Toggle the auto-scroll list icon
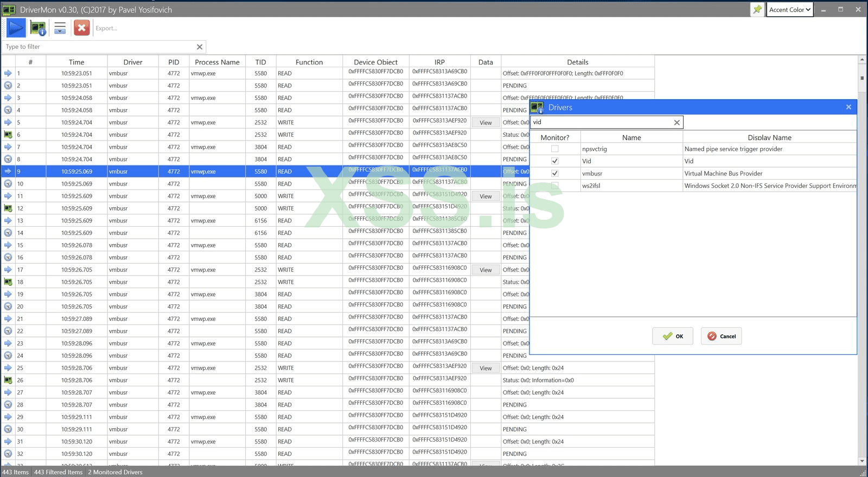This screenshot has width=868, height=477. tap(60, 28)
